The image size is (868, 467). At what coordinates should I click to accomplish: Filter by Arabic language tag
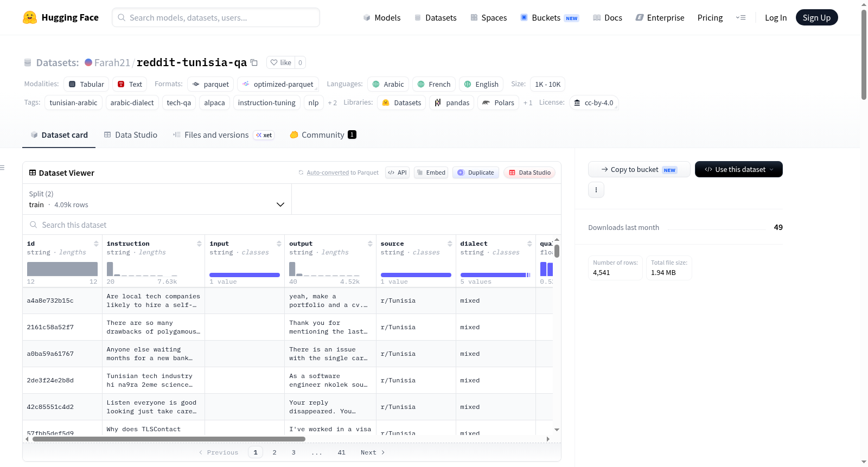coord(388,84)
